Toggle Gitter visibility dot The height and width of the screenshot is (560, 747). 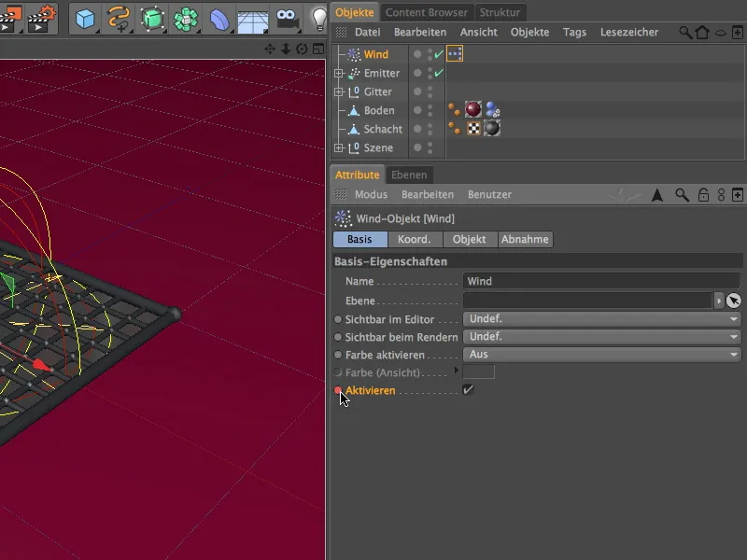[x=417, y=91]
